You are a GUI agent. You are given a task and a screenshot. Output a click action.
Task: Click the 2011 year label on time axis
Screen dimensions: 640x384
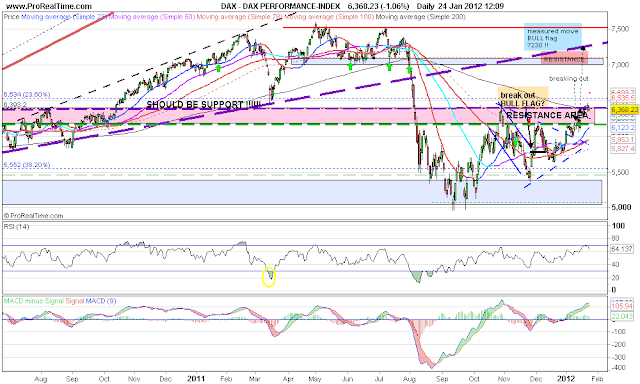[196, 379]
